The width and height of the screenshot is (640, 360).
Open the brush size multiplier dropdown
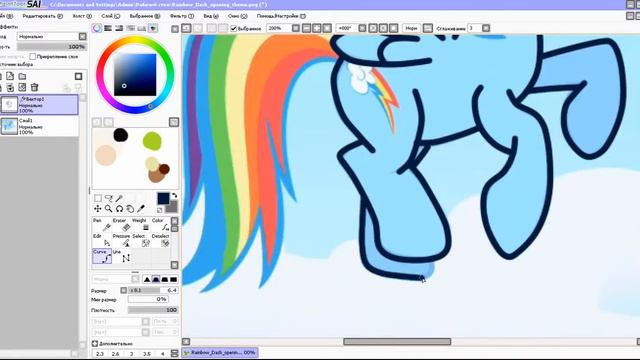pyautogui.click(x=124, y=290)
